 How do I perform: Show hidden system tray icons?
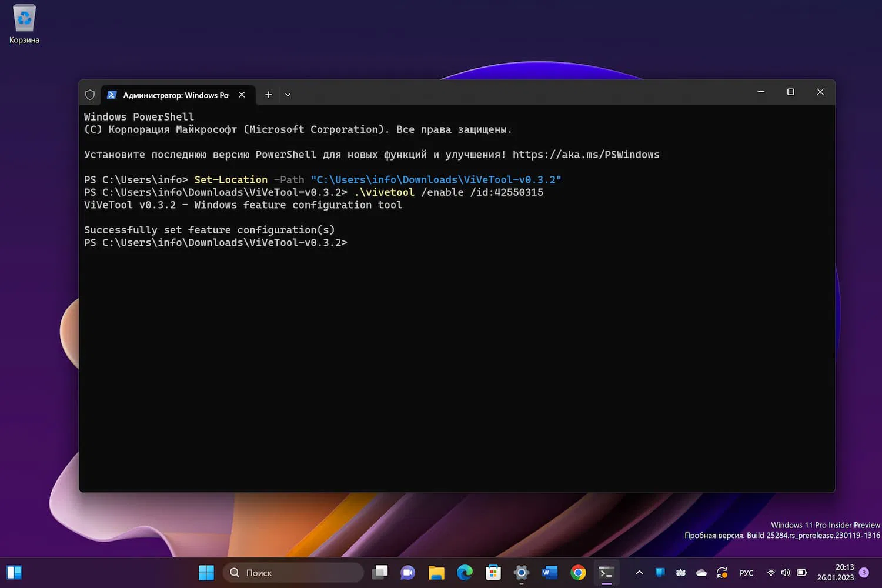(639, 573)
